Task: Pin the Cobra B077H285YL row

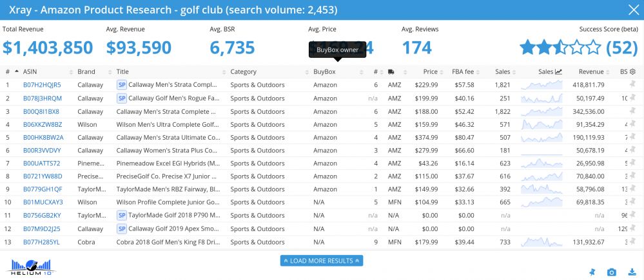Action: click(x=632, y=241)
